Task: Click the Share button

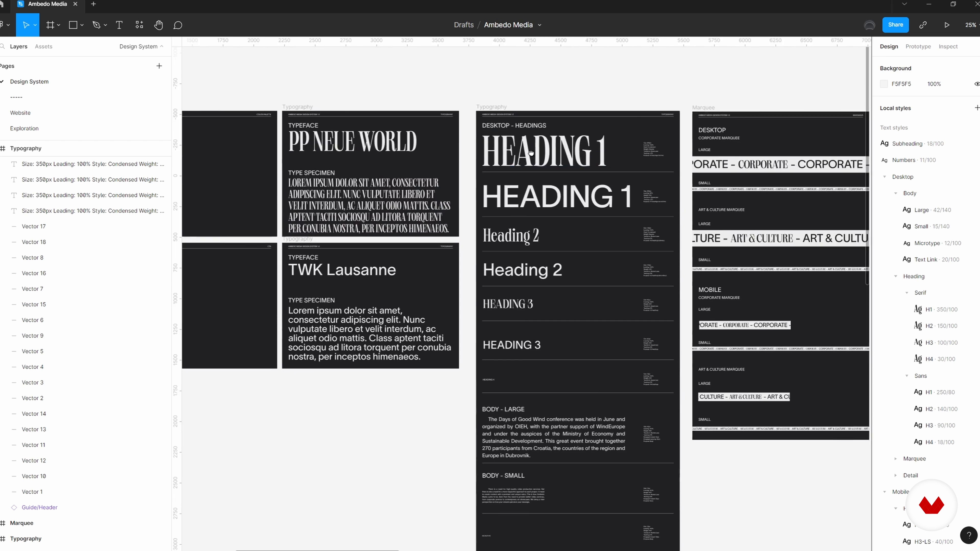Action: point(895,25)
